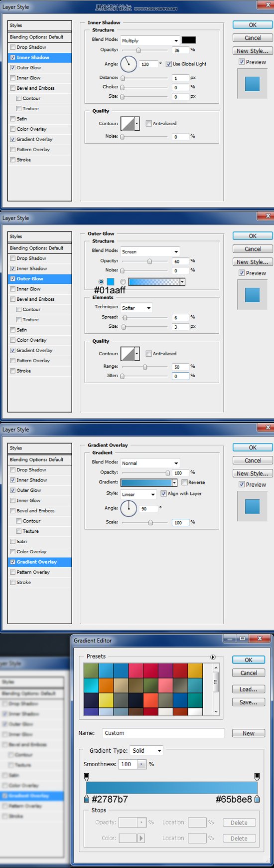274x868 pixels.
Task: Click Cancel in the Gradient Overlay dialog
Action: click(x=253, y=460)
